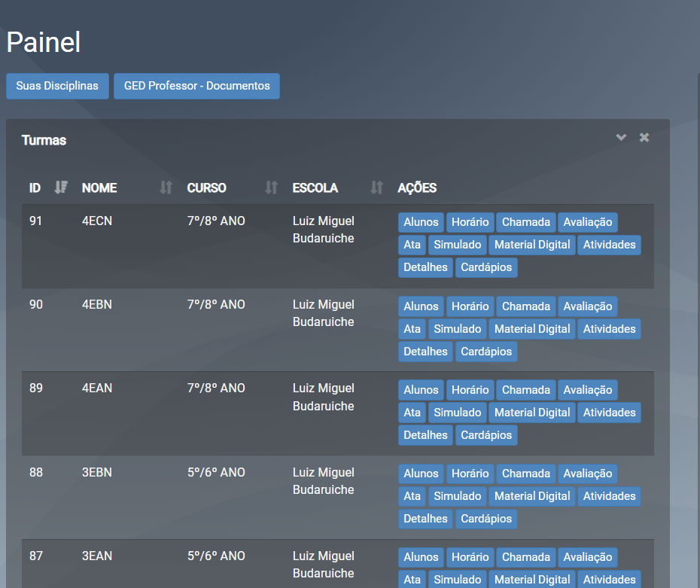Click Ata for class 4EAN
Screen dimensions: 700x588
[x=412, y=413]
